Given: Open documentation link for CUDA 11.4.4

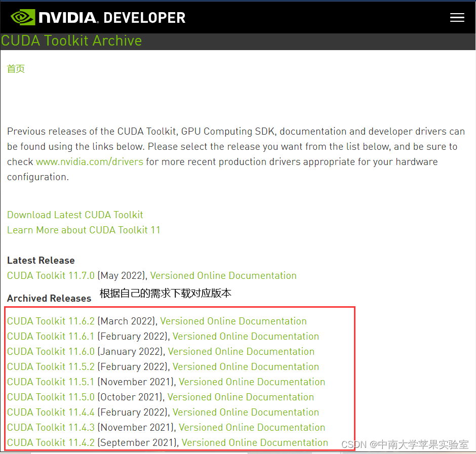Looking at the screenshot, I should (246, 412).
